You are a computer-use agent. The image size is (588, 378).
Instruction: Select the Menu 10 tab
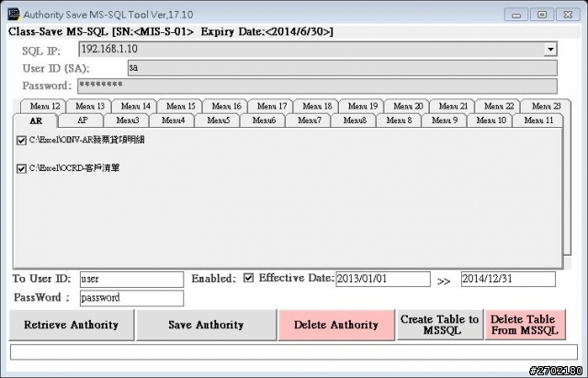[x=491, y=120]
